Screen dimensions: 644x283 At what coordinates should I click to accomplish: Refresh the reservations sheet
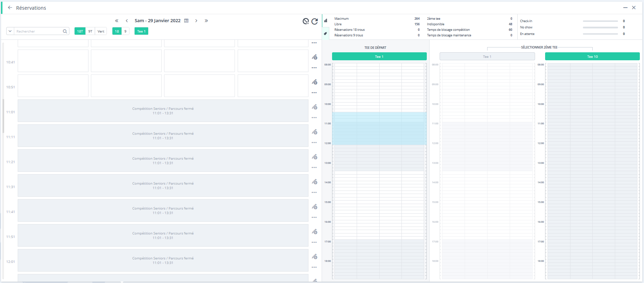click(315, 21)
